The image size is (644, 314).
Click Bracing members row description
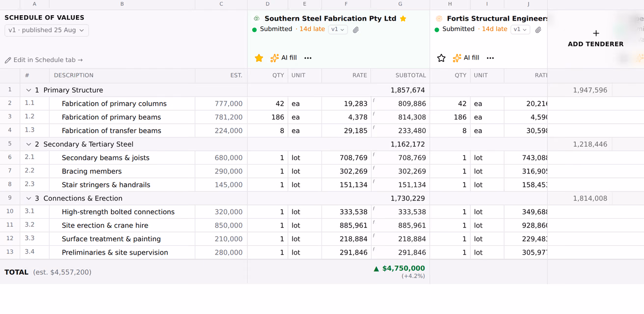point(92,171)
